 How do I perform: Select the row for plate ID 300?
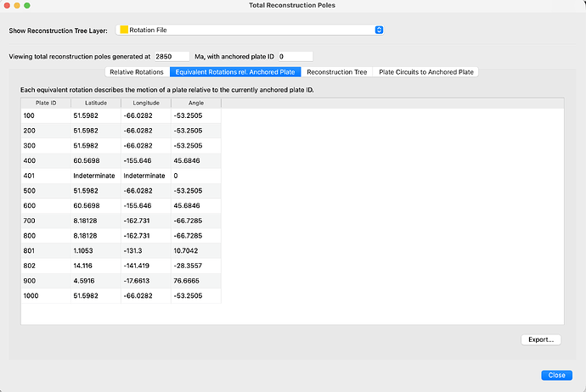click(121, 146)
